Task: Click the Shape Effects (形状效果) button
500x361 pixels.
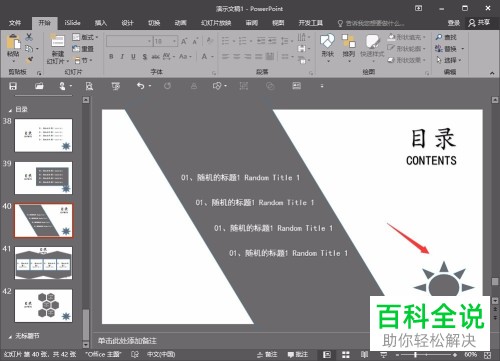Action: point(407,60)
